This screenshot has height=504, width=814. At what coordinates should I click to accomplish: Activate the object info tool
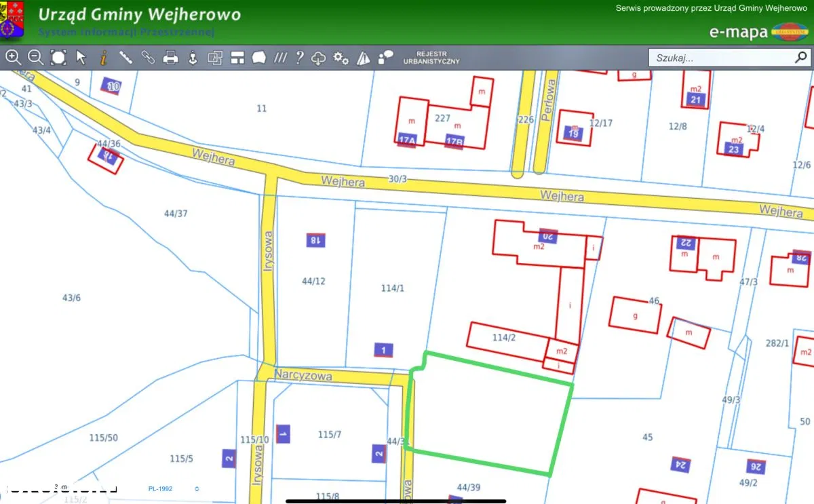click(103, 58)
